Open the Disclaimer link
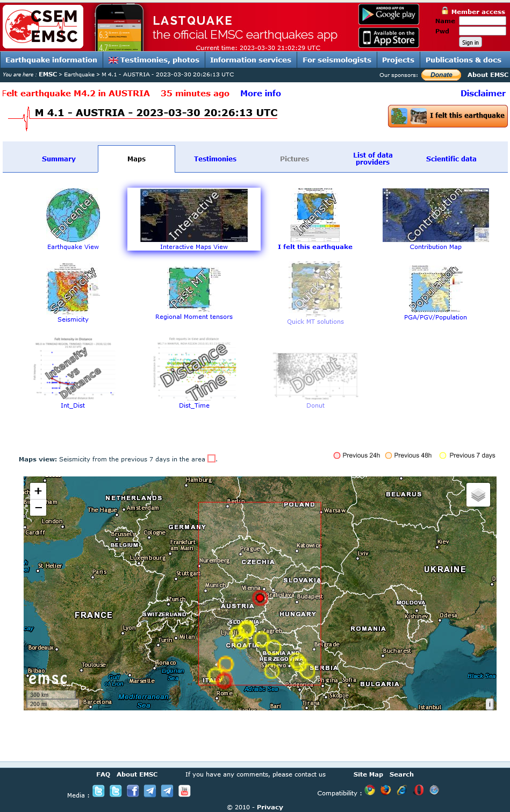This screenshot has width=510, height=812. click(483, 94)
